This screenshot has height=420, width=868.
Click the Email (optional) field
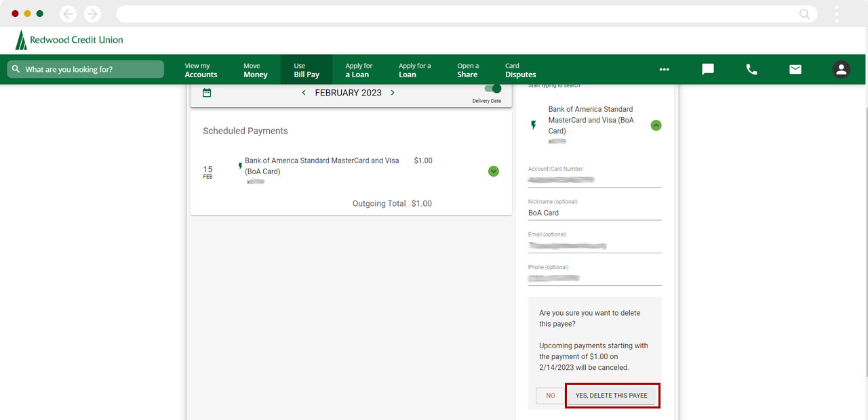[x=595, y=245]
